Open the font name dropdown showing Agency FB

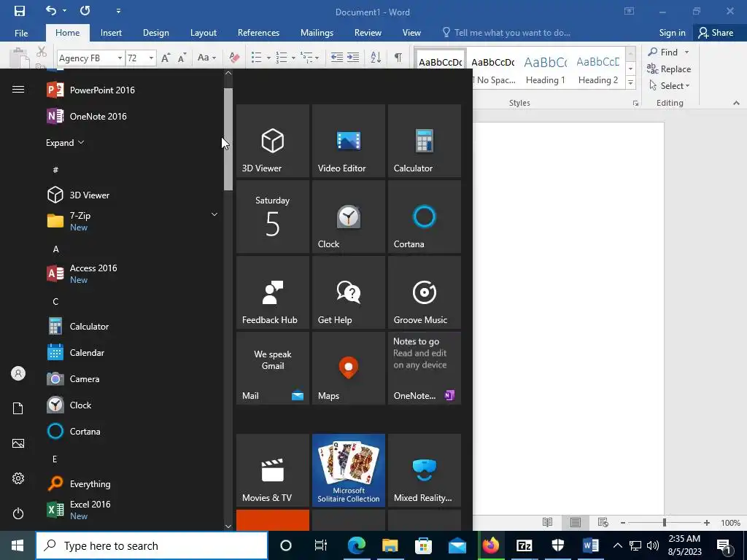pyautogui.click(x=120, y=58)
